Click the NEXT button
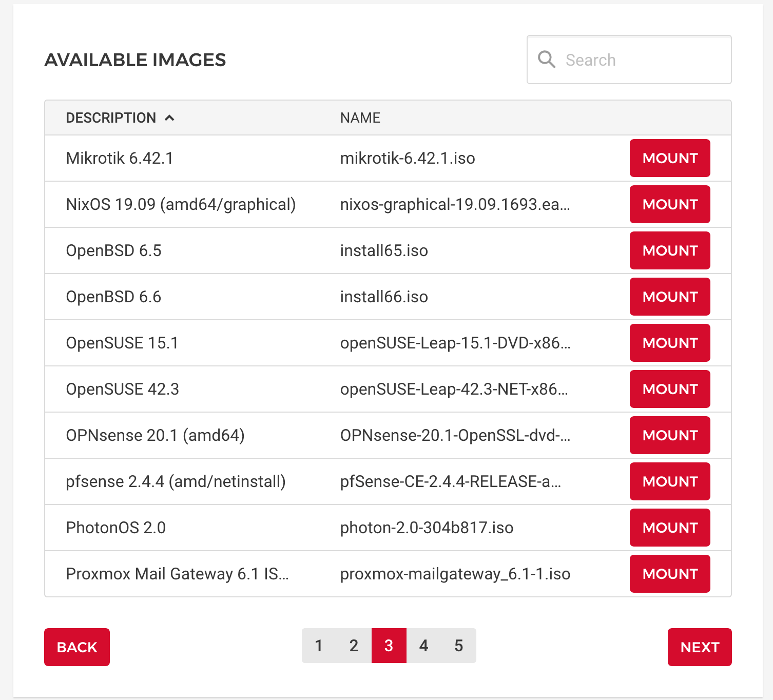Screen dimensions: 773x700 (700, 647)
